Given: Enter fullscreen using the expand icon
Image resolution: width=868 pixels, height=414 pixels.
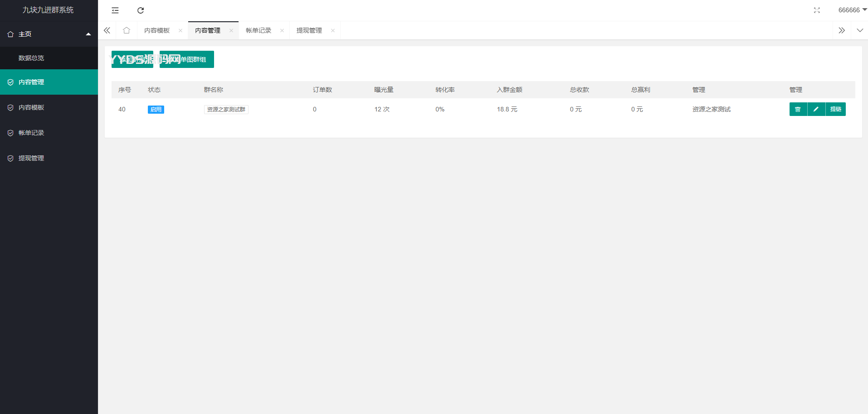Looking at the screenshot, I should [817, 10].
